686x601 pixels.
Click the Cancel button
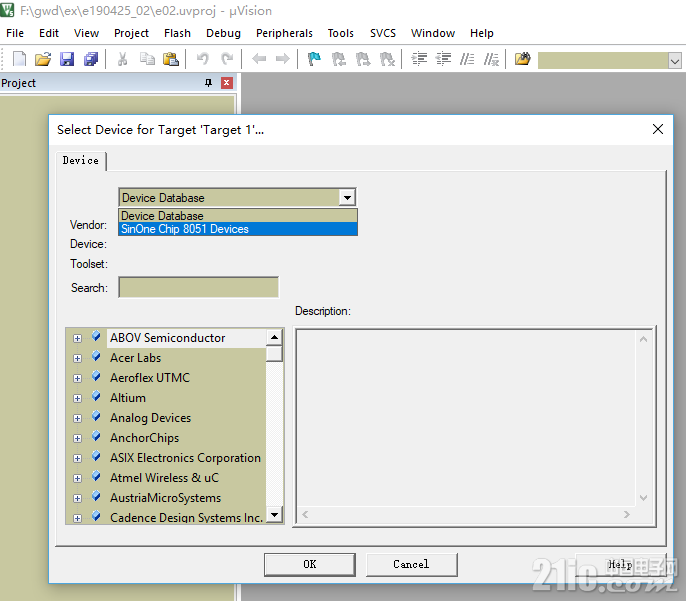tap(411, 564)
